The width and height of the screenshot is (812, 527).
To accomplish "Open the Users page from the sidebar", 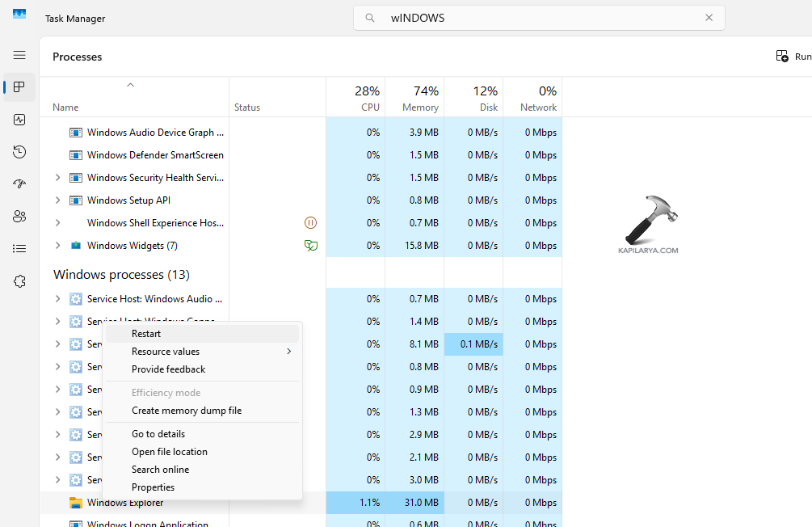I will (x=19, y=217).
